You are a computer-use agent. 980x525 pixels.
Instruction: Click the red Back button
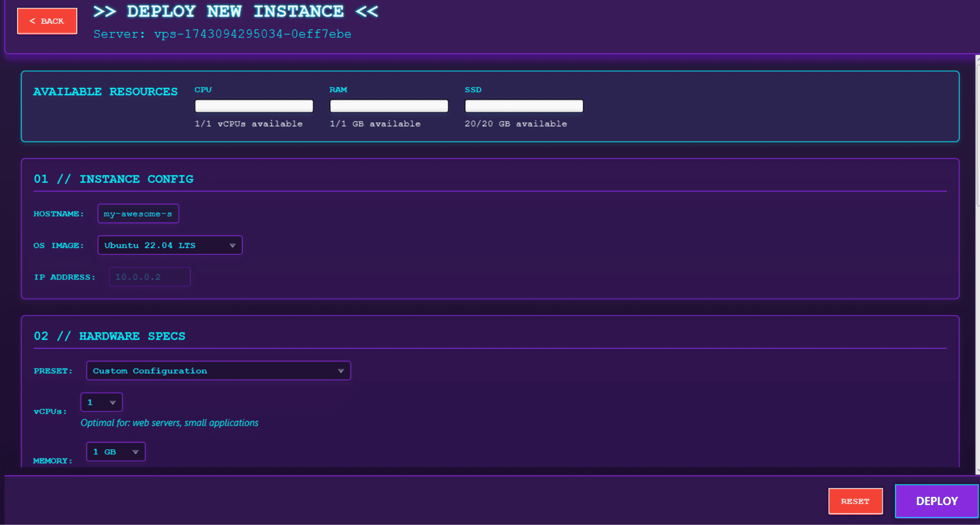pos(47,21)
